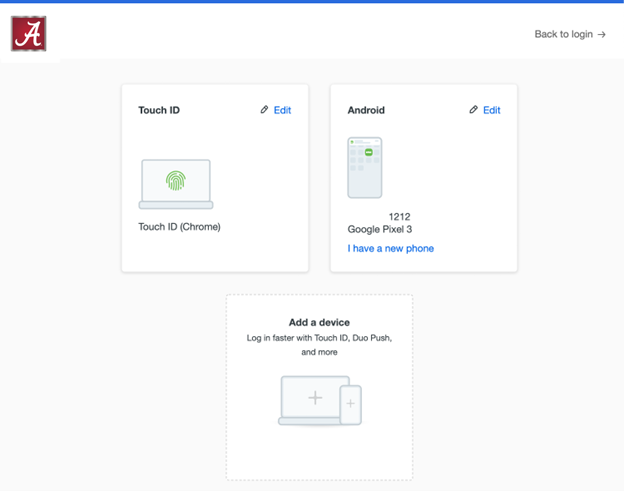Open 'I have a new phone' link
The width and height of the screenshot is (624, 491).
coord(391,249)
